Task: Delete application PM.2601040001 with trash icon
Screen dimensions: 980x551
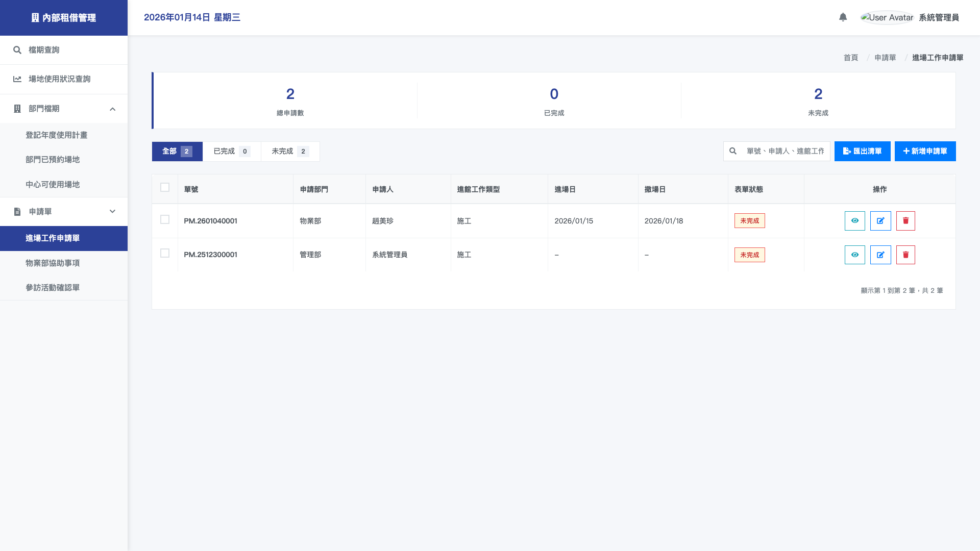Action: (x=905, y=221)
